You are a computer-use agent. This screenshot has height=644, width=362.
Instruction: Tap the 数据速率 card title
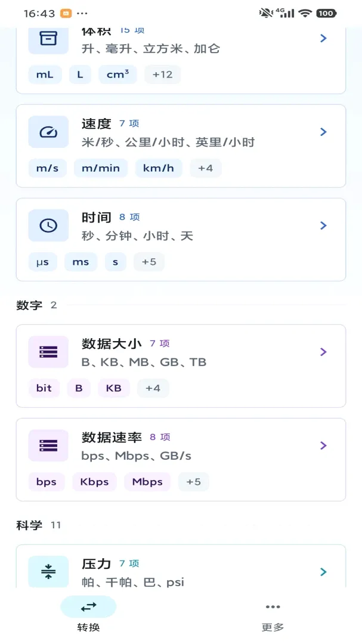[112, 438]
